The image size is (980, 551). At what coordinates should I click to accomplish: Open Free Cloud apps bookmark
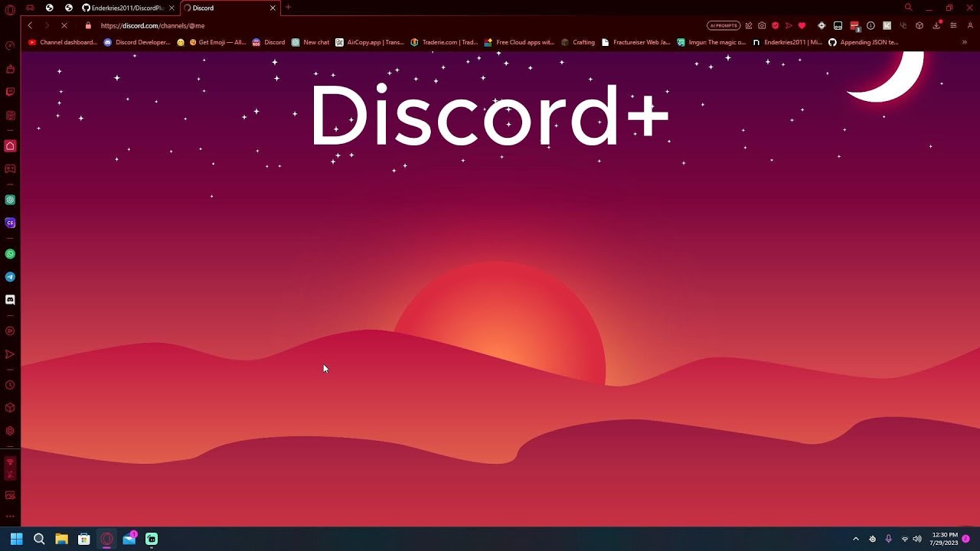(x=519, y=42)
